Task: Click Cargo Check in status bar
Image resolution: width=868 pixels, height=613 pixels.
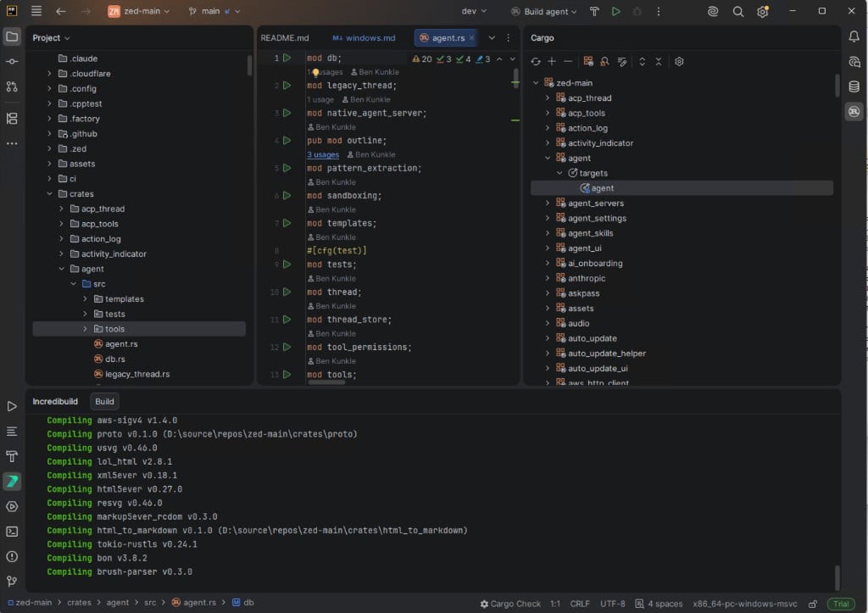Action: pos(509,604)
